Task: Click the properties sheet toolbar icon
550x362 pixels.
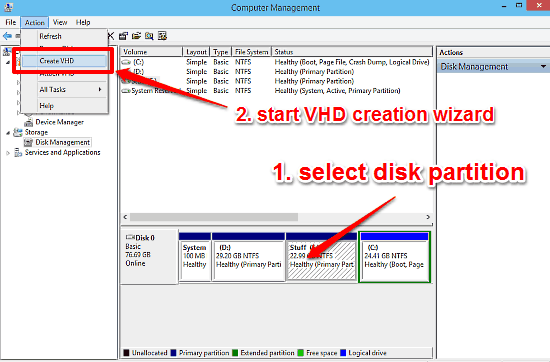Action: pos(123,36)
